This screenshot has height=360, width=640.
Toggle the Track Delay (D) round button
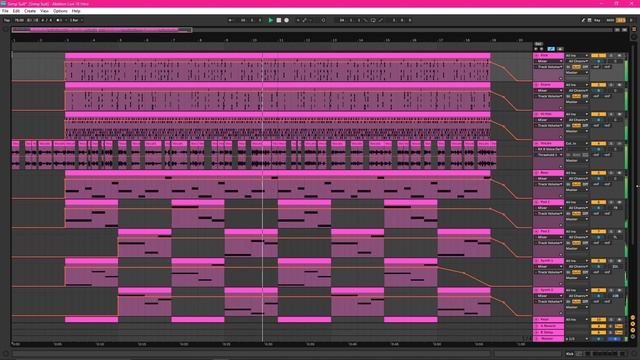(633, 336)
